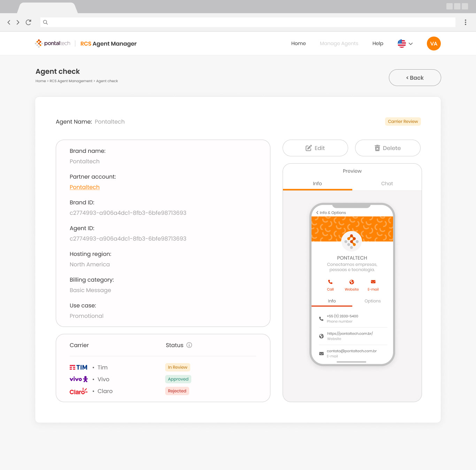476x470 pixels.
Task: Click the Rejected badge for Claro
Action: click(x=177, y=391)
